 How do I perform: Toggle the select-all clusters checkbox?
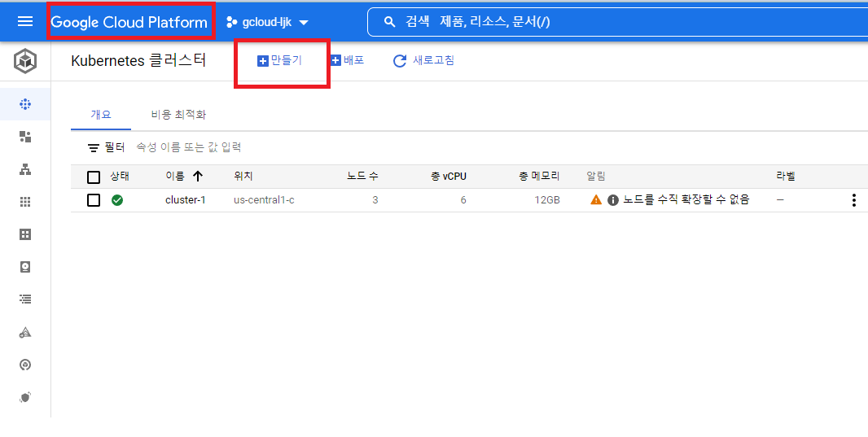[94, 177]
